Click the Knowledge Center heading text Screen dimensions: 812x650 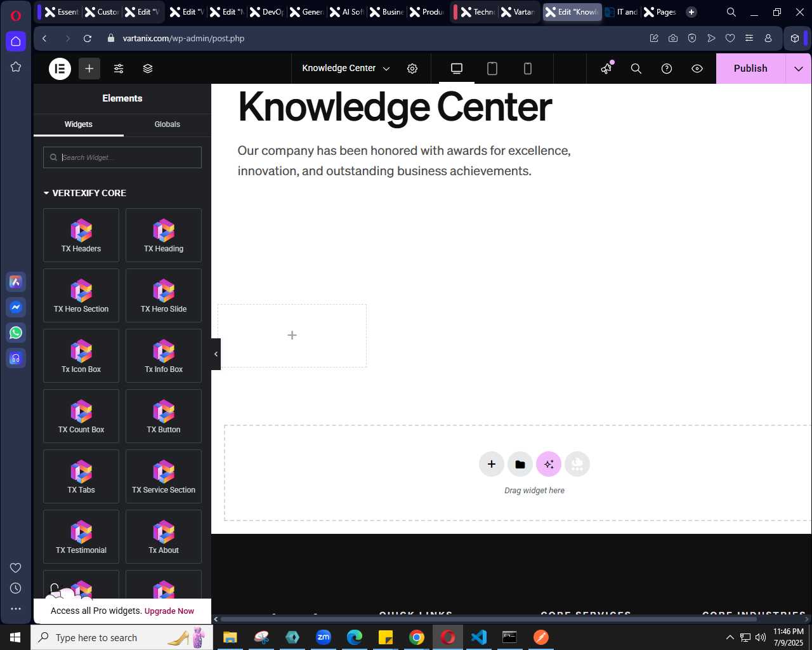(x=395, y=107)
